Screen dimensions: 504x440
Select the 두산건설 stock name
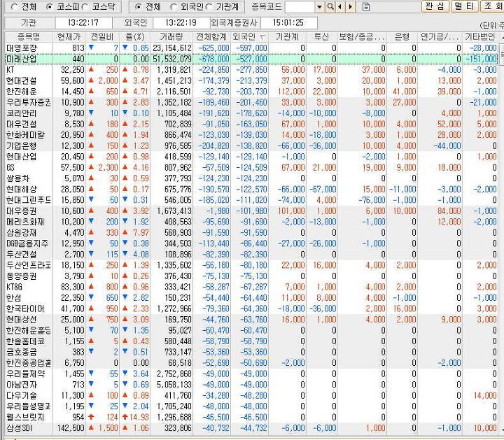21,255
